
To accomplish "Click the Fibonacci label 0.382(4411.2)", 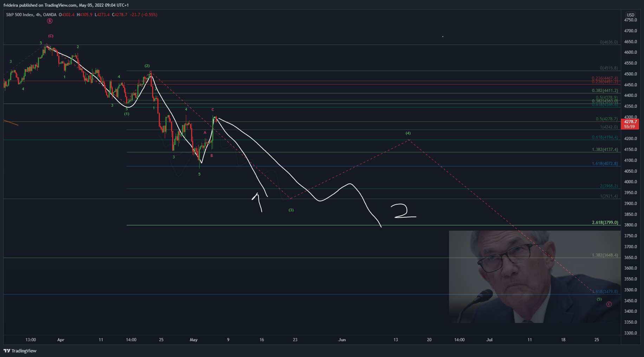I will 605,91.
